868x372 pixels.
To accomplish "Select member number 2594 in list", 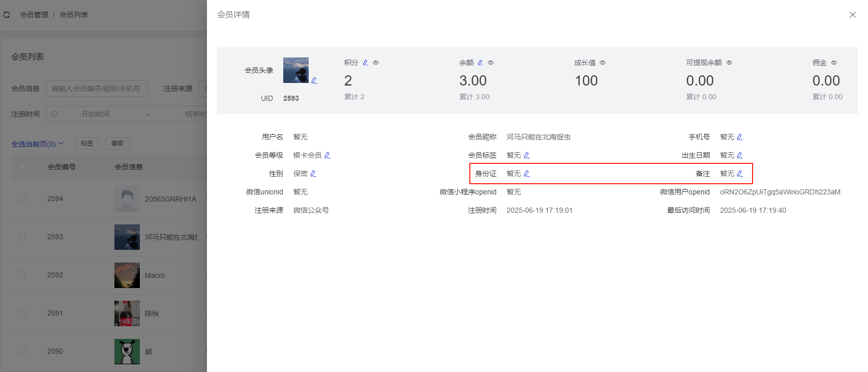I will (x=55, y=198).
